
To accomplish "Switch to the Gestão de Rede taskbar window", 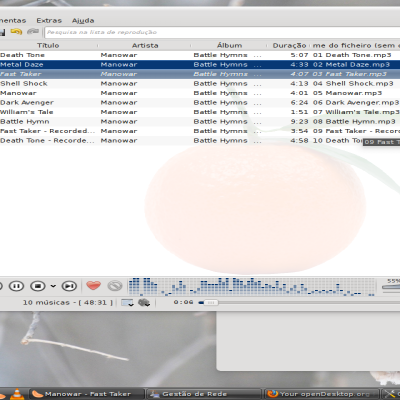I will click(x=203, y=394).
